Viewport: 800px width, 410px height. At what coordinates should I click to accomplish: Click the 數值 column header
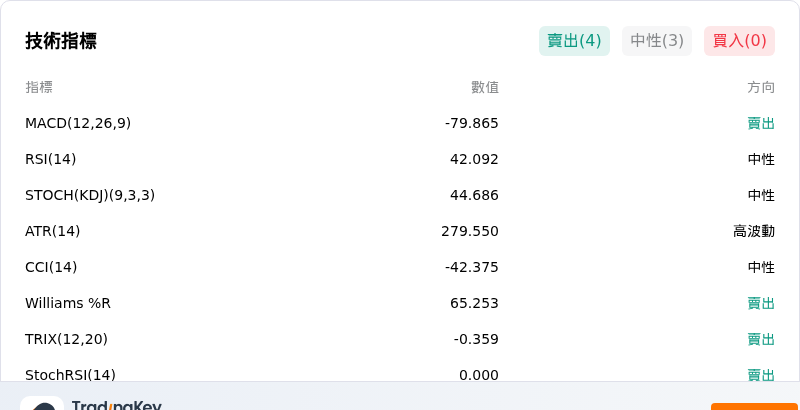coord(485,88)
